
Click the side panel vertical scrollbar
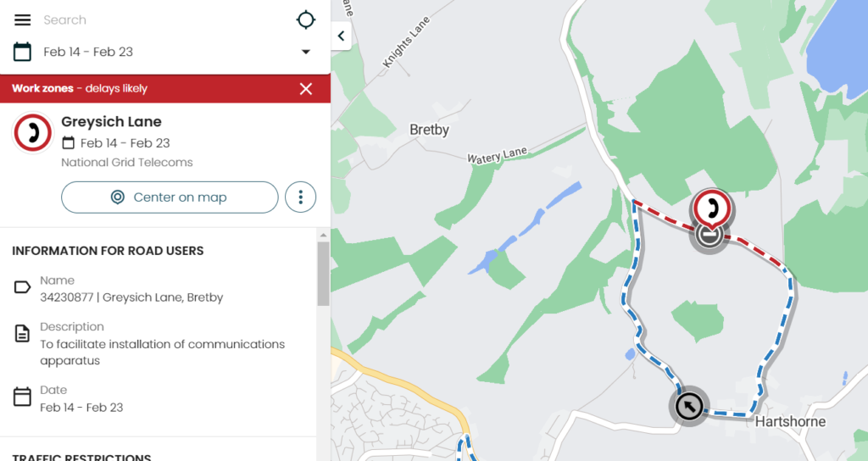323,273
